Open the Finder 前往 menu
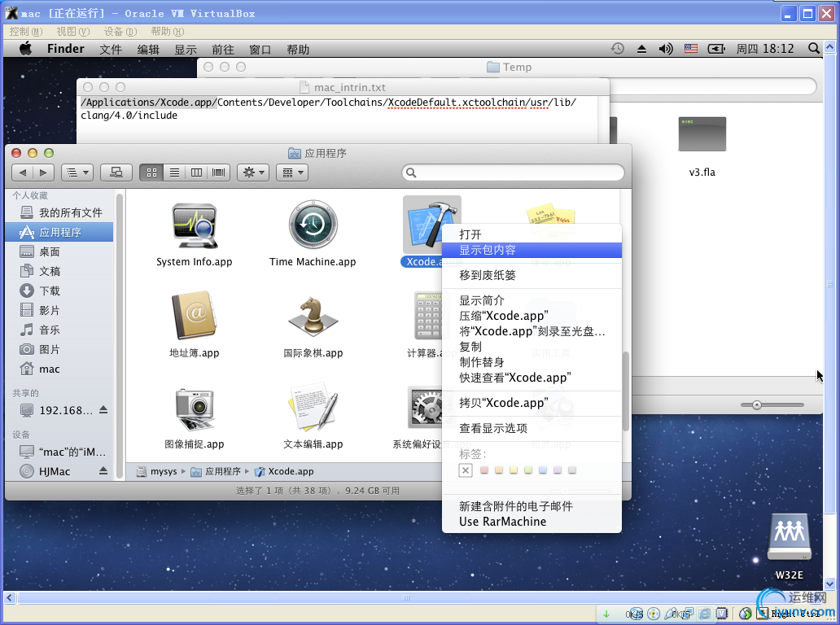840x625 pixels. click(223, 50)
